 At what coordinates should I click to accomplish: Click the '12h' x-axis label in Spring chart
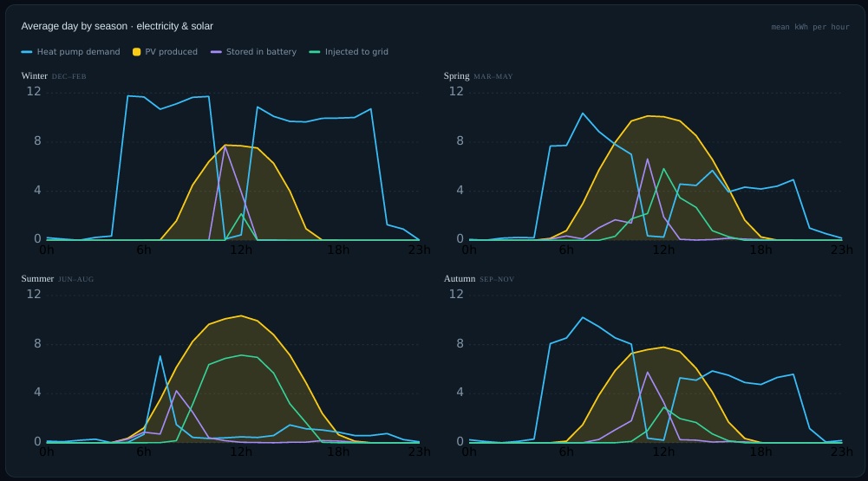663,250
